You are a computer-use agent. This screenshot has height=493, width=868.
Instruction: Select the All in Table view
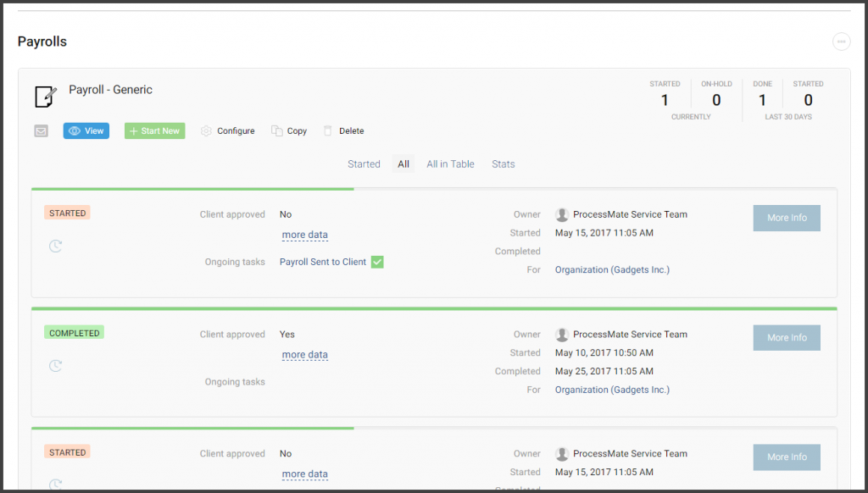tap(450, 163)
